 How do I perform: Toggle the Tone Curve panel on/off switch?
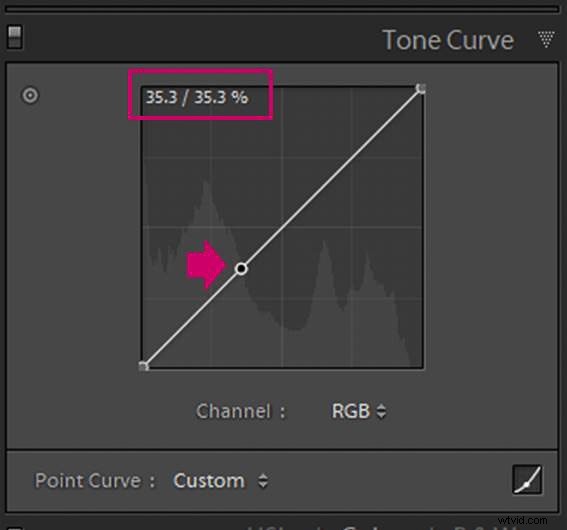click(x=14, y=37)
